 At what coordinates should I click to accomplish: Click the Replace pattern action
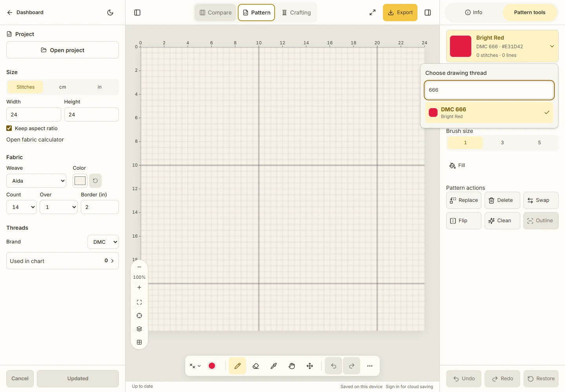coord(464,200)
